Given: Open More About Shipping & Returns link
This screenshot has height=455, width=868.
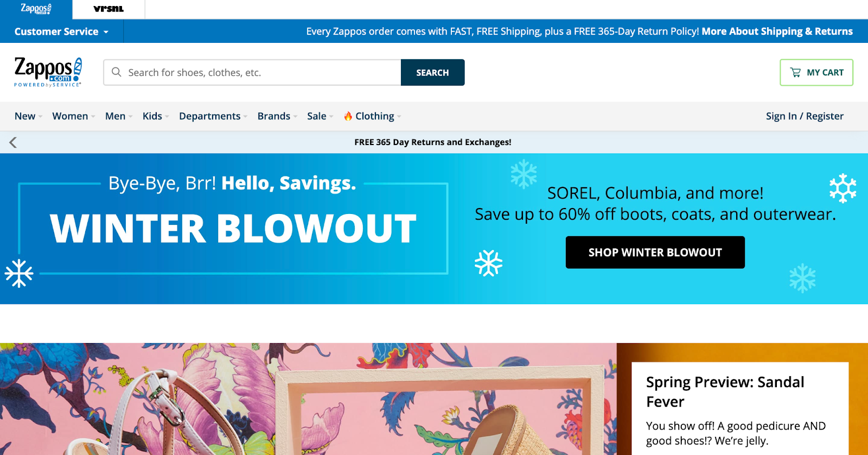Looking at the screenshot, I should pyautogui.click(x=777, y=31).
